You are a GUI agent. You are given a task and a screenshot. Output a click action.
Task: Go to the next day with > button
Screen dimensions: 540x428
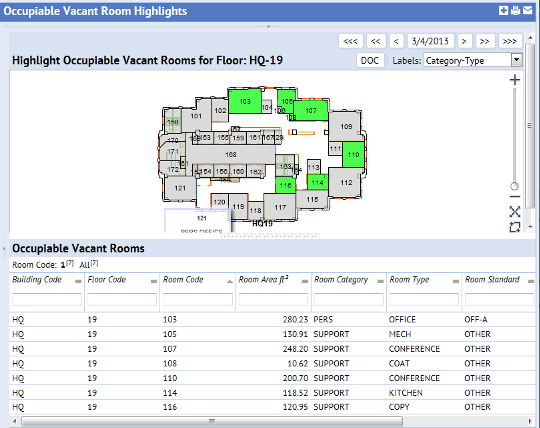pyautogui.click(x=464, y=41)
